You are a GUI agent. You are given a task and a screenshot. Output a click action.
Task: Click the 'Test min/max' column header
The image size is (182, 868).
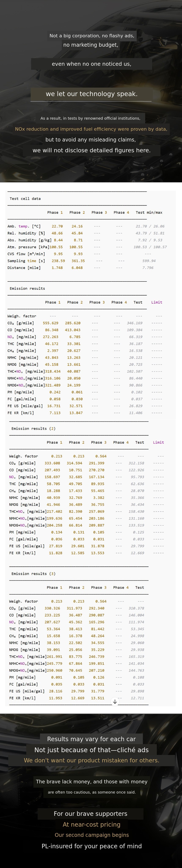[149, 213]
